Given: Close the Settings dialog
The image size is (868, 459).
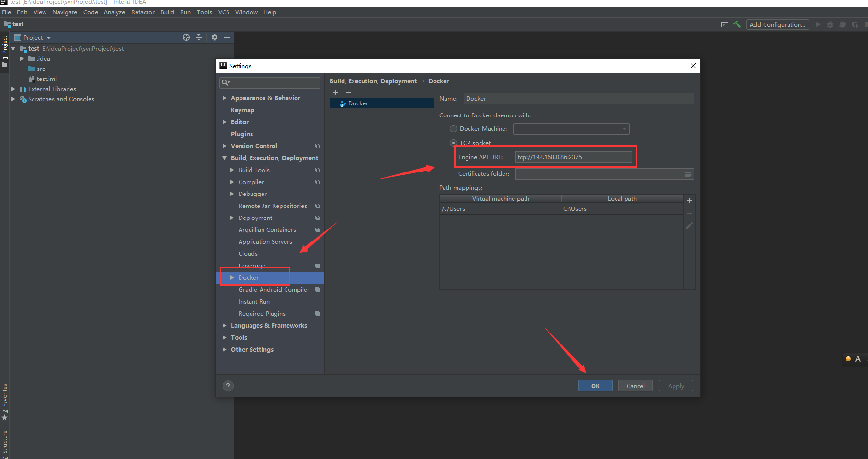Looking at the screenshot, I should [693, 66].
